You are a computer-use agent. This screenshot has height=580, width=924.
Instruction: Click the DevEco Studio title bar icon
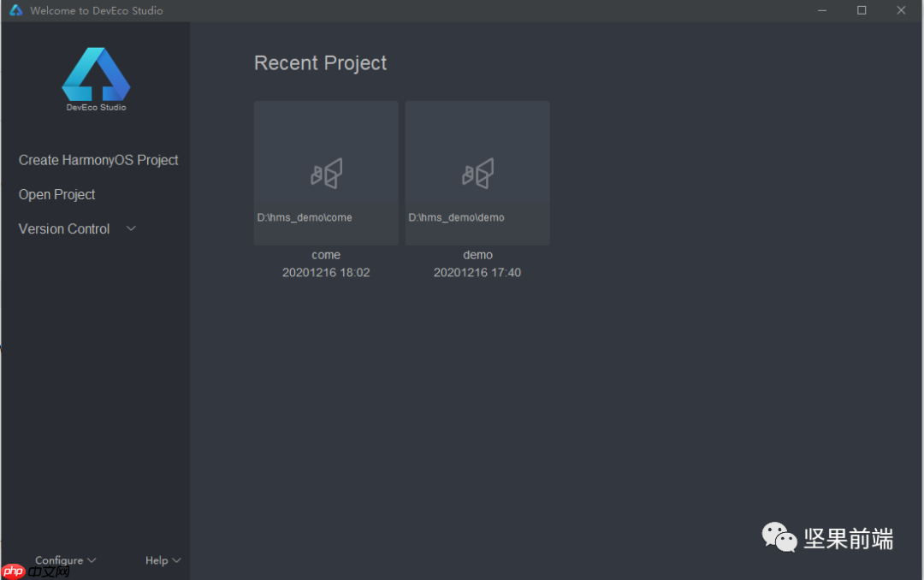tap(16, 10)
